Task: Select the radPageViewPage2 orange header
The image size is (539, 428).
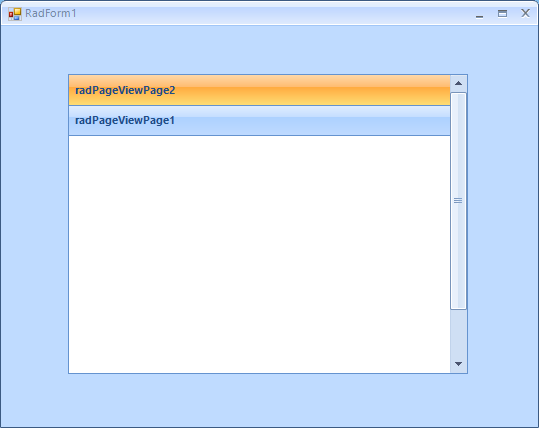Action: (x=260, y=90)
